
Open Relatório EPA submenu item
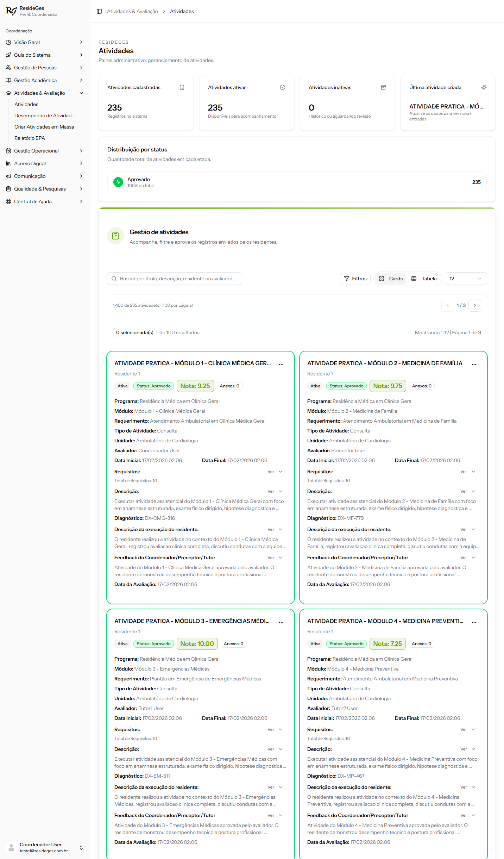[30, 138]
